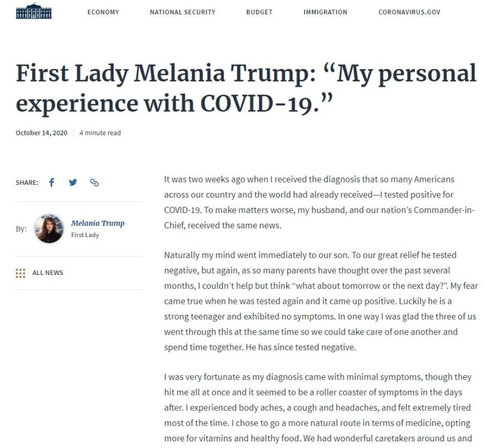Click the paragraph starting "It was two weeks ago"
Viewport: 490px width, 448px height.
[317, 203]
